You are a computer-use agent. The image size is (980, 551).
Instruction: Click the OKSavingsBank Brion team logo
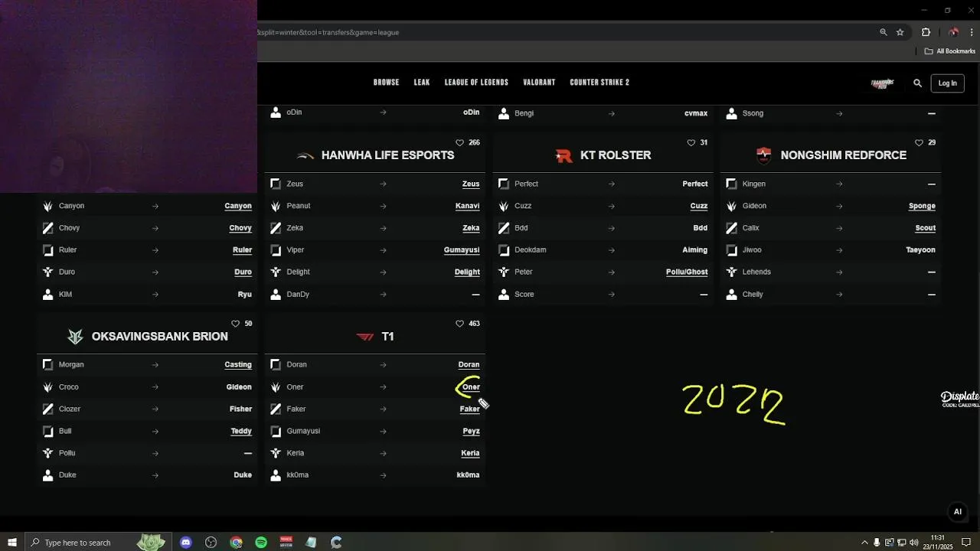(75, 337)
